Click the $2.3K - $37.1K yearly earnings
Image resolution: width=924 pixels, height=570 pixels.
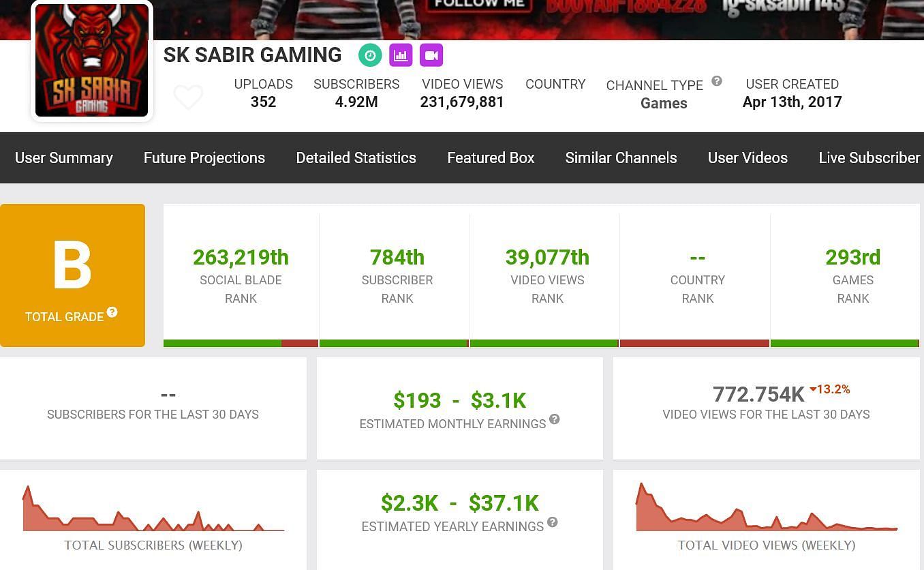coord(459,503)
